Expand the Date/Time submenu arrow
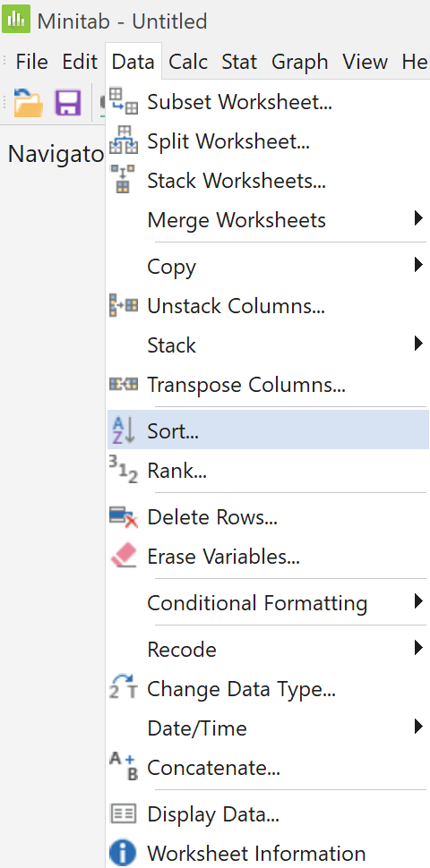 419,727
